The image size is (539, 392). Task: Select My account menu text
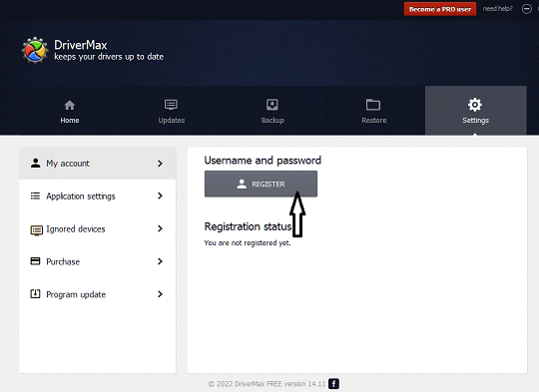pyautogui.click(x=68, y=164)
